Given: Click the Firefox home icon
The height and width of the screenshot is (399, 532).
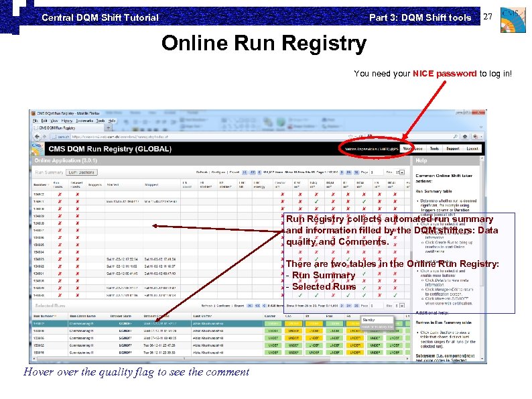Looking at the screenshot, I should (465, 137).
